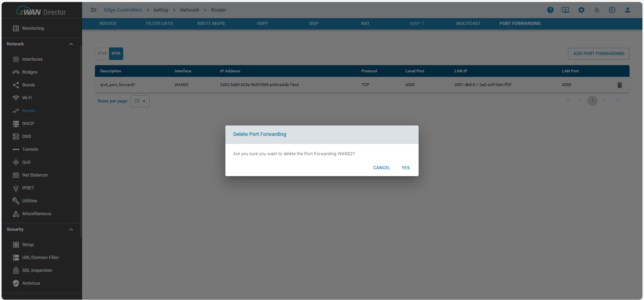Switch to the NAT tab
The height and width of the screenshot is (300, 644).
[x=365, y=24]
